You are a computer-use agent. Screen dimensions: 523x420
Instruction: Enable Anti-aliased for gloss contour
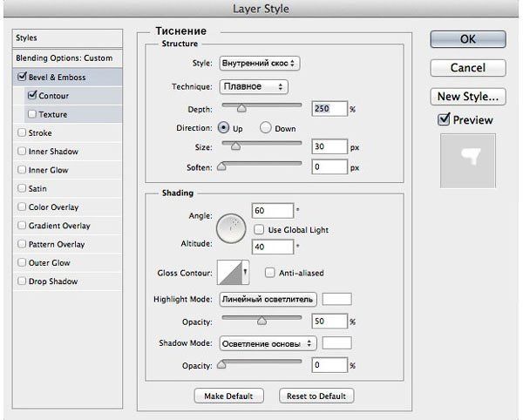[x=269, y=273]
